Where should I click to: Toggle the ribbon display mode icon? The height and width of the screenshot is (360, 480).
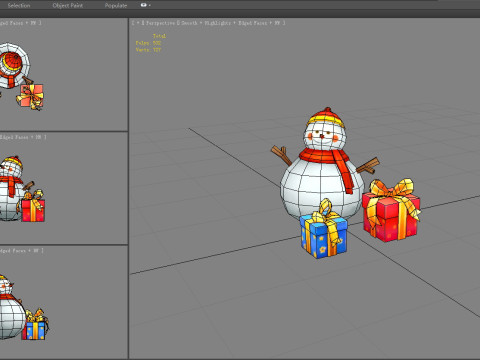145,5
